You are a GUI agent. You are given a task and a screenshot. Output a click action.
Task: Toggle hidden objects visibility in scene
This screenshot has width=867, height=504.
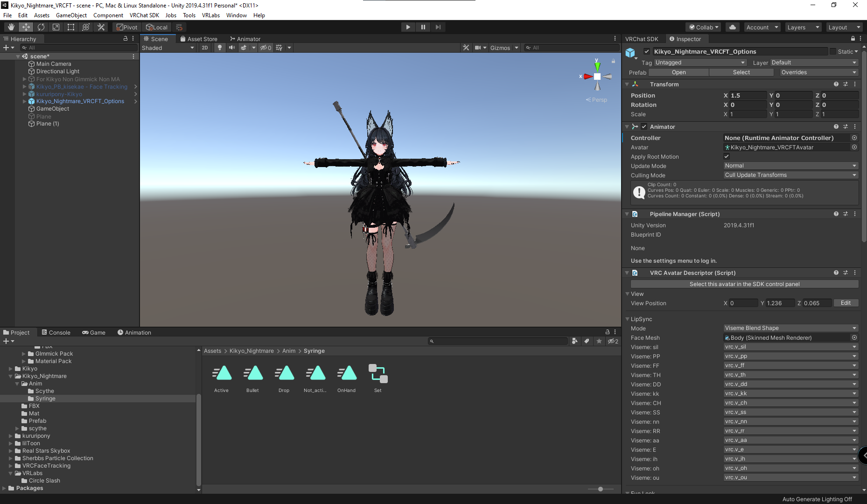pos(266,48)
